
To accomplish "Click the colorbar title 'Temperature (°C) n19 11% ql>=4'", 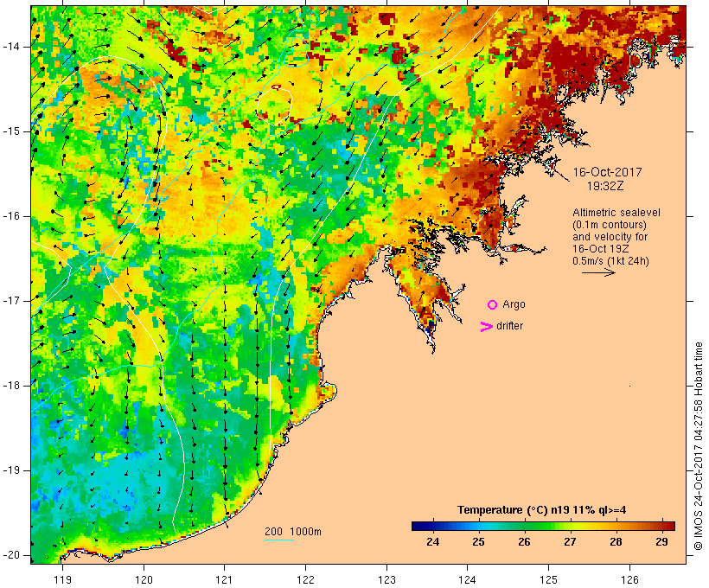I will [542, 510].
